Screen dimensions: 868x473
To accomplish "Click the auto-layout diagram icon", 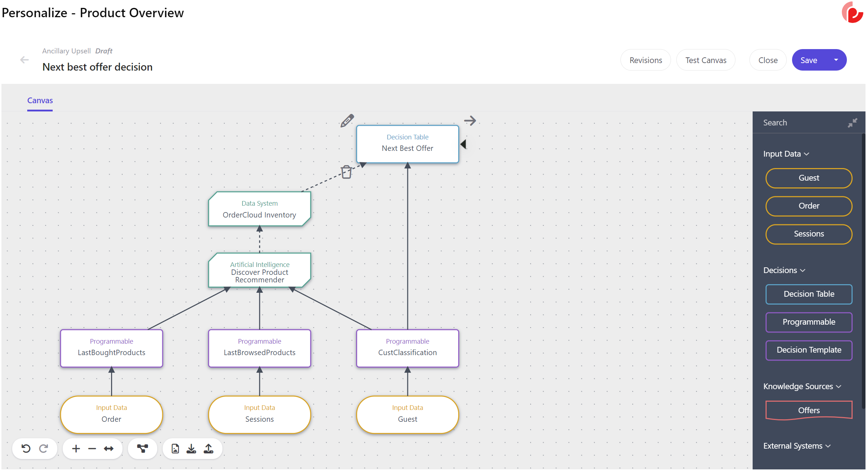I will [143, 448].
